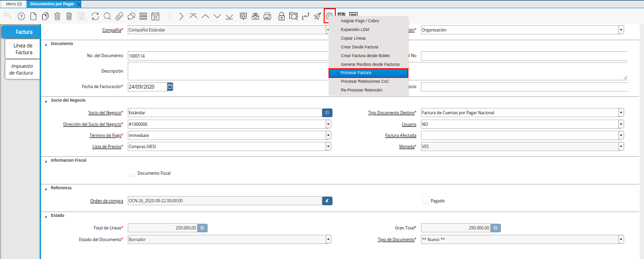Open the Tipo Documento Destino dropdown

(x=621, y=113)
